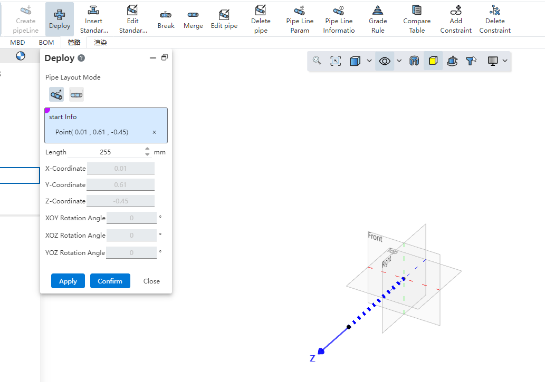Select the Delete Constraint tool
The image size is (545, 382).
[x=495, y=19]
